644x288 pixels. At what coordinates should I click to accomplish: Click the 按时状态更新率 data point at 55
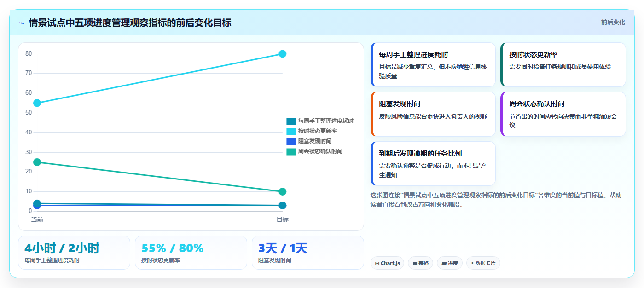37,103
